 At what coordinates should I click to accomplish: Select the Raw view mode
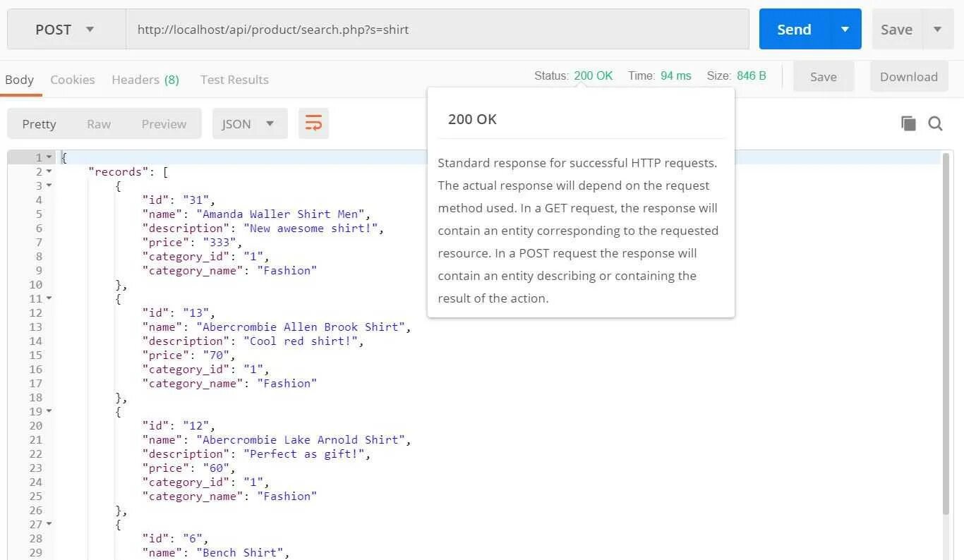[99, 123]
